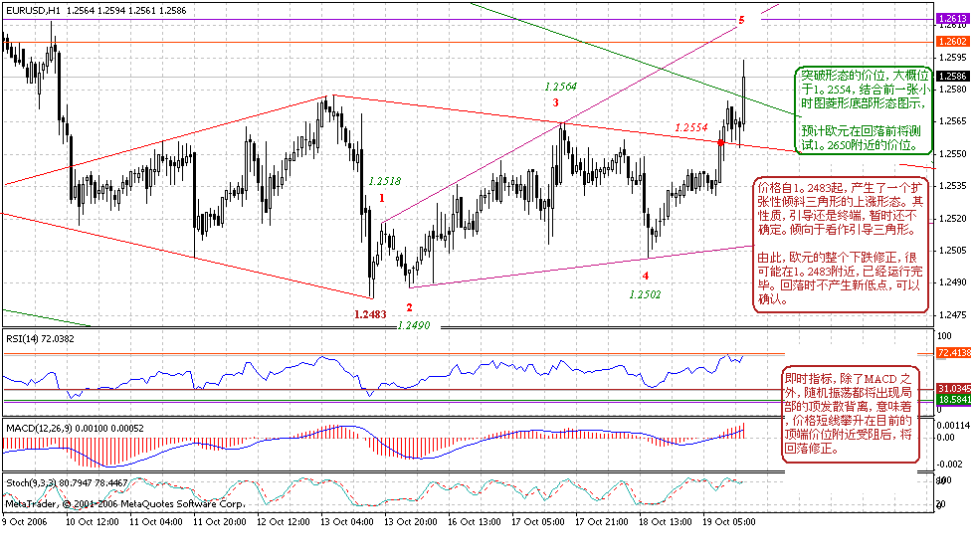
Task: Click the dark red 1.2483 low label
Action: pyautogui.click(x=370, y=314)
